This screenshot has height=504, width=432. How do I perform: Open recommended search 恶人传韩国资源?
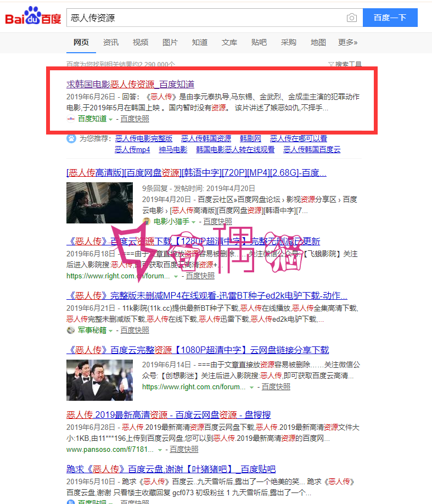(206, 138)
